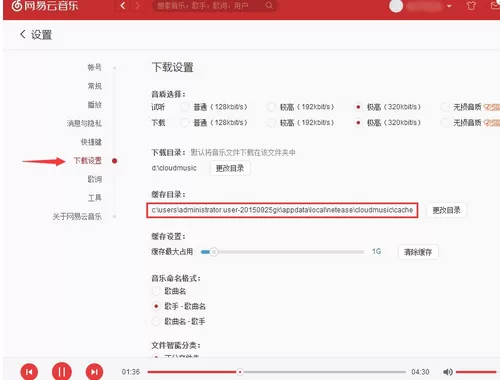Select 极高 320kbit/s for 试听
This screenshot has width=500, height=380.
(x=358, y=107)
